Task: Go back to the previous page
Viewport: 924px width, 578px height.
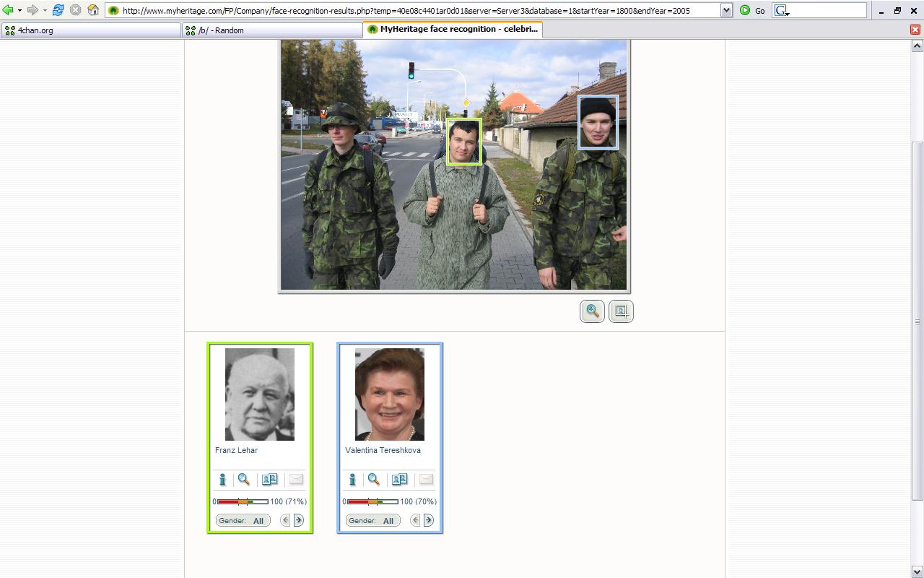Action: point(8,10)
